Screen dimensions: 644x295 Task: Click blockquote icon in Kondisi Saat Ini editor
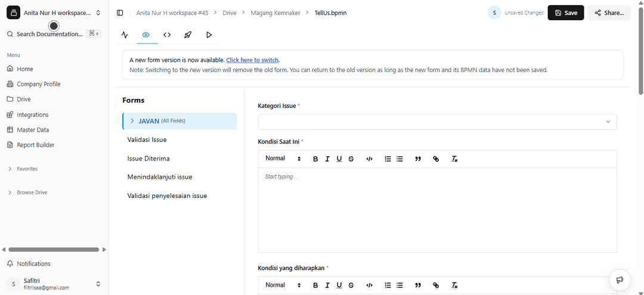point(418,159)
